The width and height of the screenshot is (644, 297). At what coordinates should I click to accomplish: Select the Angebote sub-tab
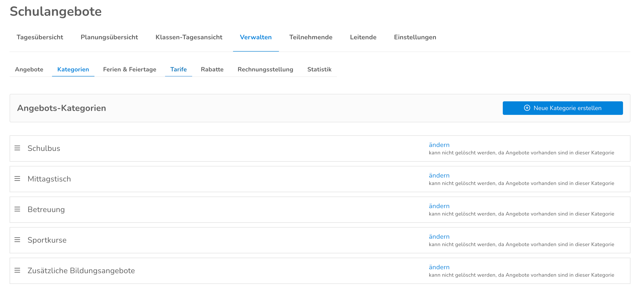(29, 69)
